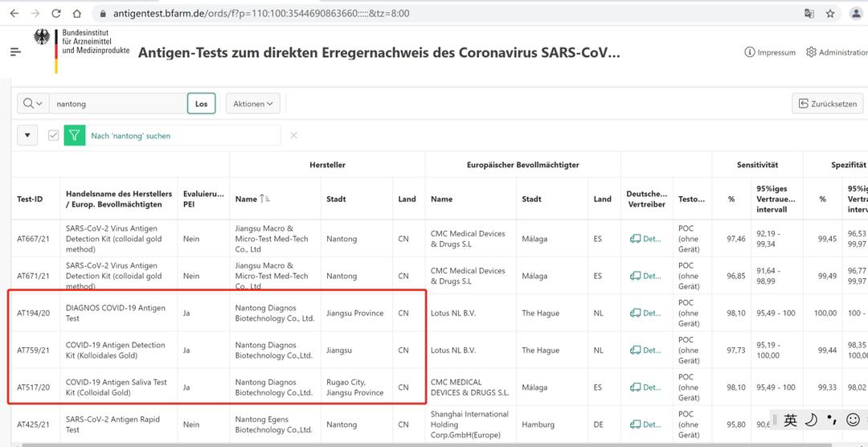Open the hamburger navigation menu
The width and height of the screenshot is (868, 447).
click(x=15, y=51)
